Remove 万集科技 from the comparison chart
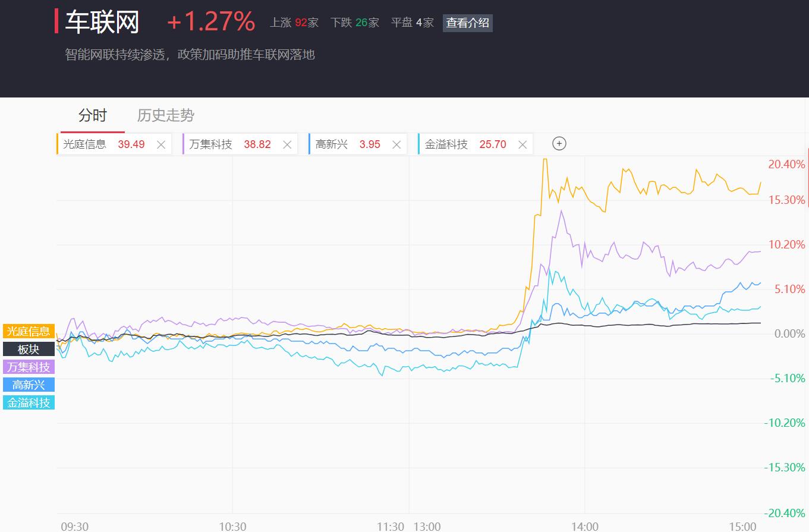 (287, 144)
